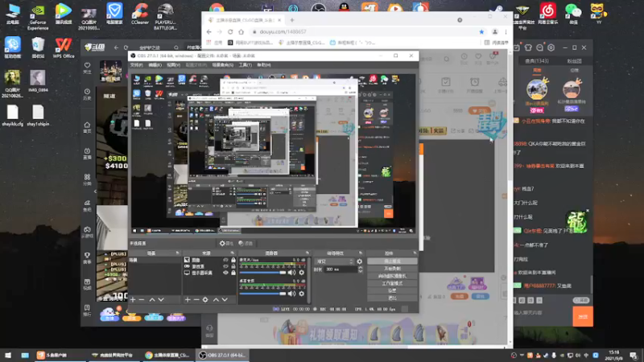The width and height of the screenshot is (644, 362).
Task: Pop out the Controls dock panel
Action: coord(415,253)
